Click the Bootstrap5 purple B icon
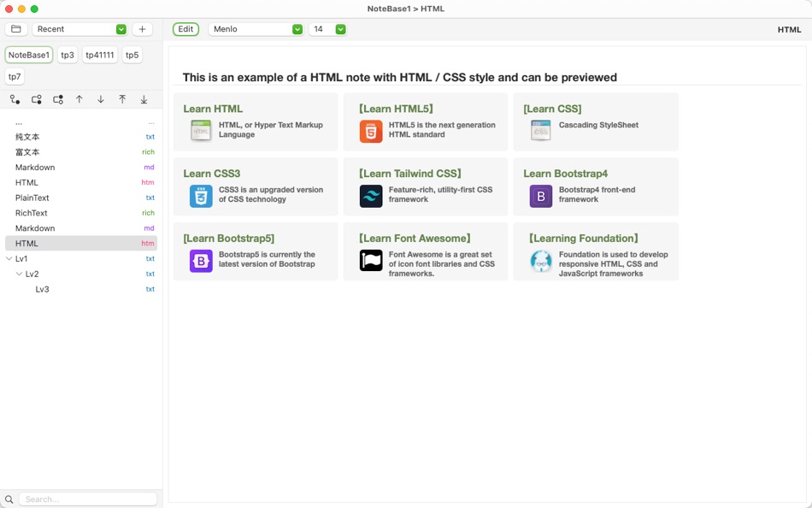812x508 pixels. pos(201,261)
